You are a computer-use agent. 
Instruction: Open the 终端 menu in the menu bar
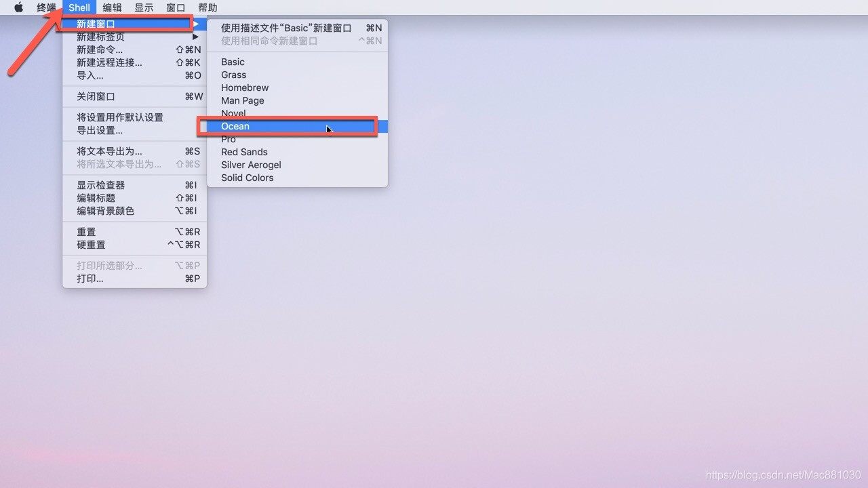pos(46,7)
